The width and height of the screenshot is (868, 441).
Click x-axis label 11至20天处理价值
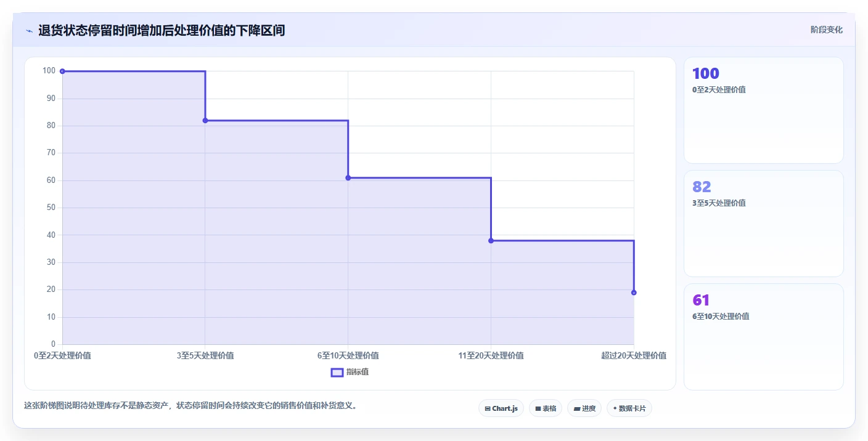coord(491,355)
